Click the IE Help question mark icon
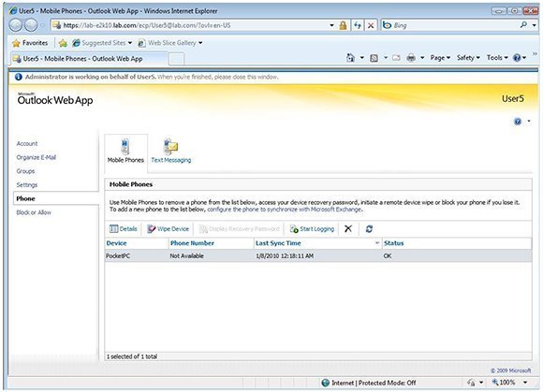 [x=517, y=58]
